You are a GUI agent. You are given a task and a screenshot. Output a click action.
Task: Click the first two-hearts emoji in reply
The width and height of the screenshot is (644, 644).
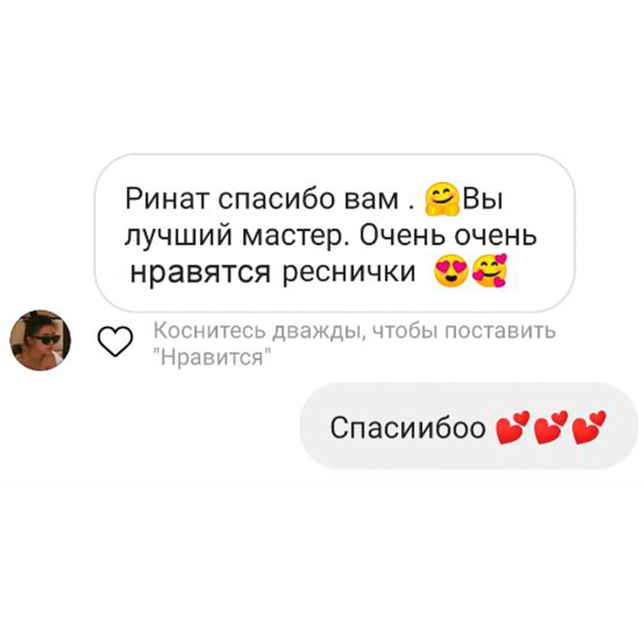[513, 428]
